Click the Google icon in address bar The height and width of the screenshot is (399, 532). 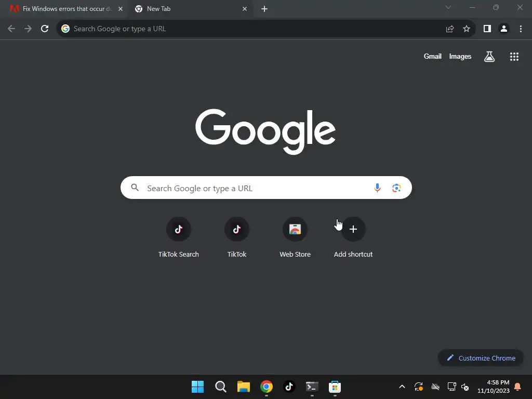pos(65,29)
